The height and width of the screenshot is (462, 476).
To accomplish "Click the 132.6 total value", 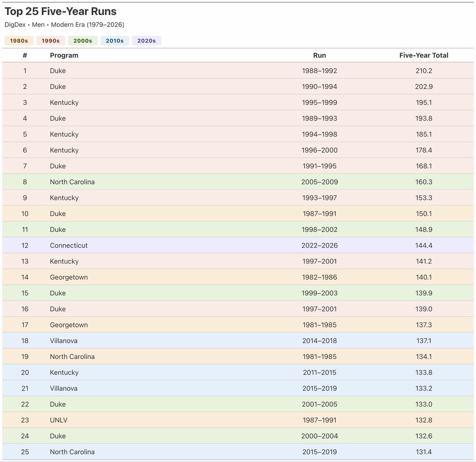I will tap(424, 436).
